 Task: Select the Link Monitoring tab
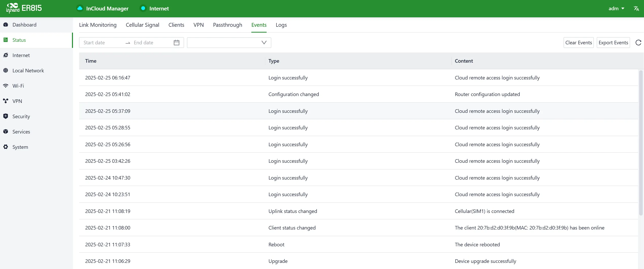point(98,25)
